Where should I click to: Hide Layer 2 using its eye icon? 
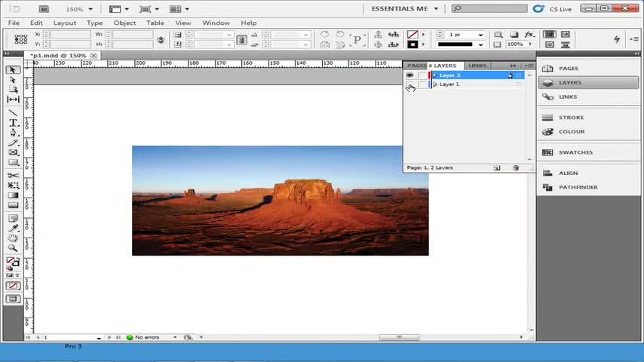(409, 75)
